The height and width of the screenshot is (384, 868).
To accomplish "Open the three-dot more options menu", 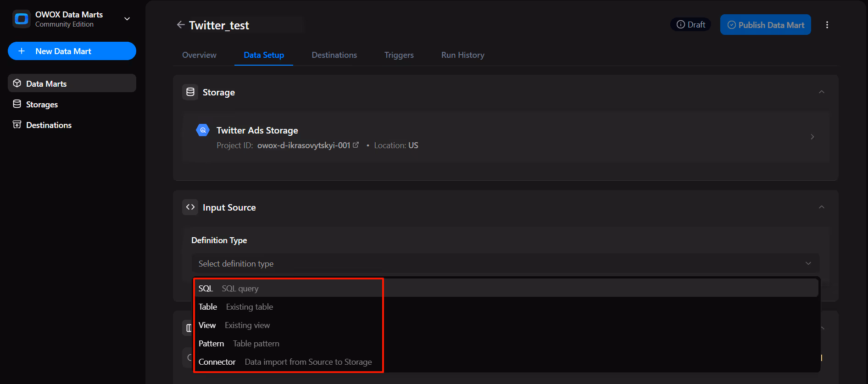I will (x=827, y=25).
